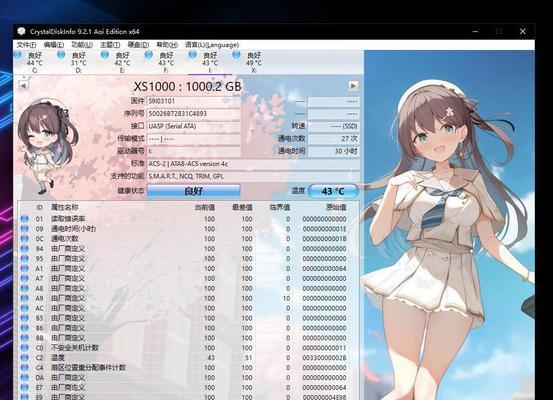Screen dimensions: 553x400
Task: Click the ID column header
Action: point(39,207)
